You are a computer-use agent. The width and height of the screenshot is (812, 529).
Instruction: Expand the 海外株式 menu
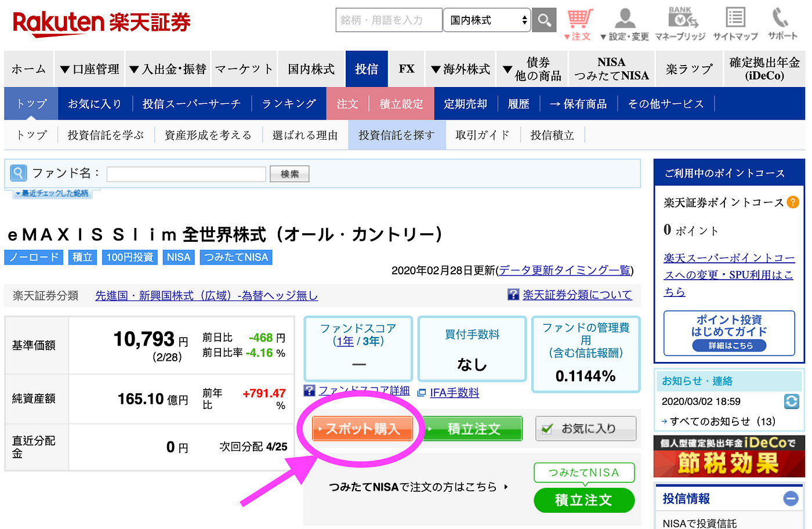[x=461, y=69]
